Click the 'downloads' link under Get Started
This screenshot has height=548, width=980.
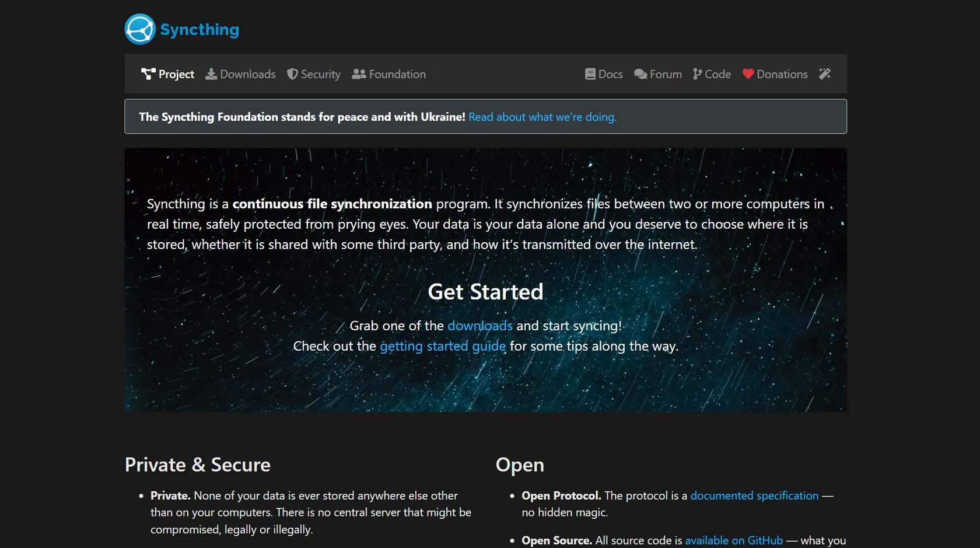pyautogui.click(x=480, y=326)
